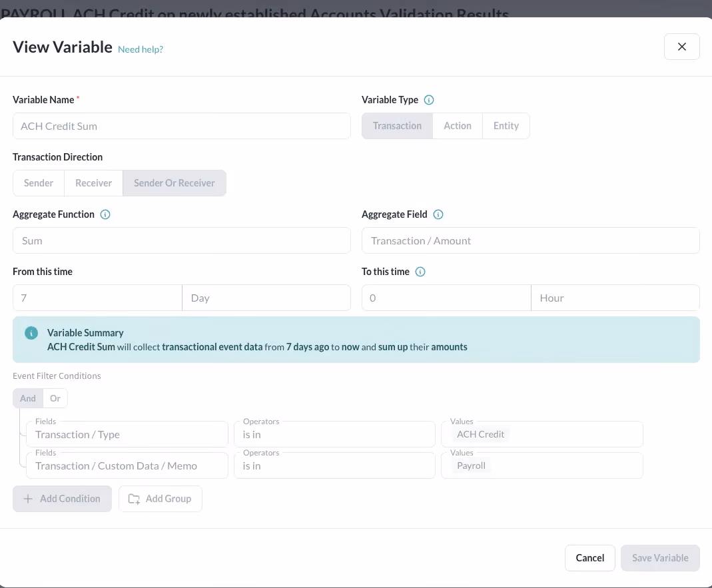Screen dimensions: 712x588
Task: Open the From this time Day unit dropdown
Action: [266, 298]
